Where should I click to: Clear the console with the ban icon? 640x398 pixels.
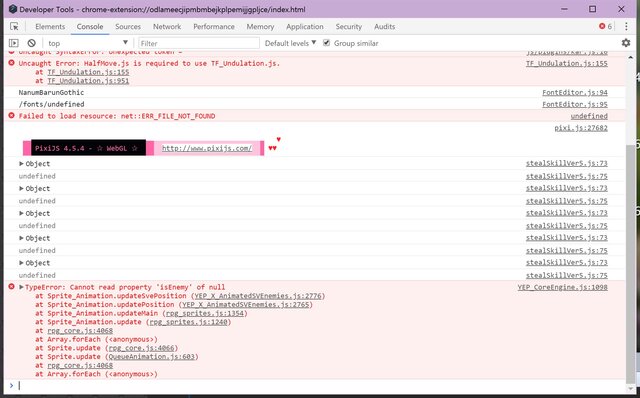[31, 43]
